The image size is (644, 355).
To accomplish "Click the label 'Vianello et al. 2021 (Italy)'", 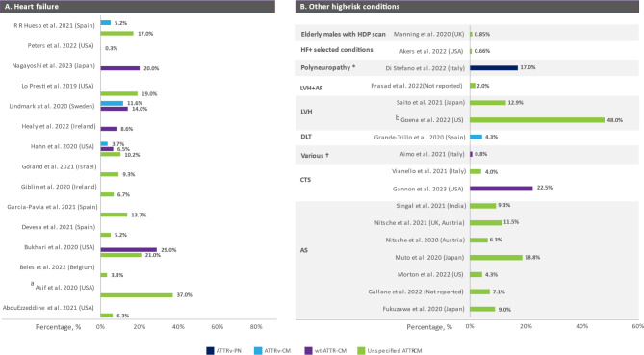I will click(x=428, y=171).
